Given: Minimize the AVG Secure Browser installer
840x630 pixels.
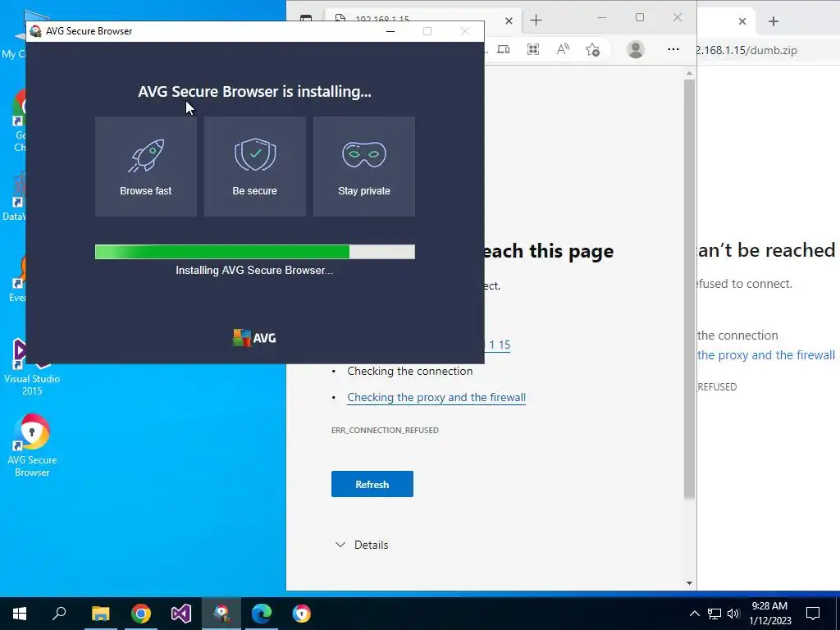Looking at the screenshot, I should pyautogui.click(x=390, y=31).
